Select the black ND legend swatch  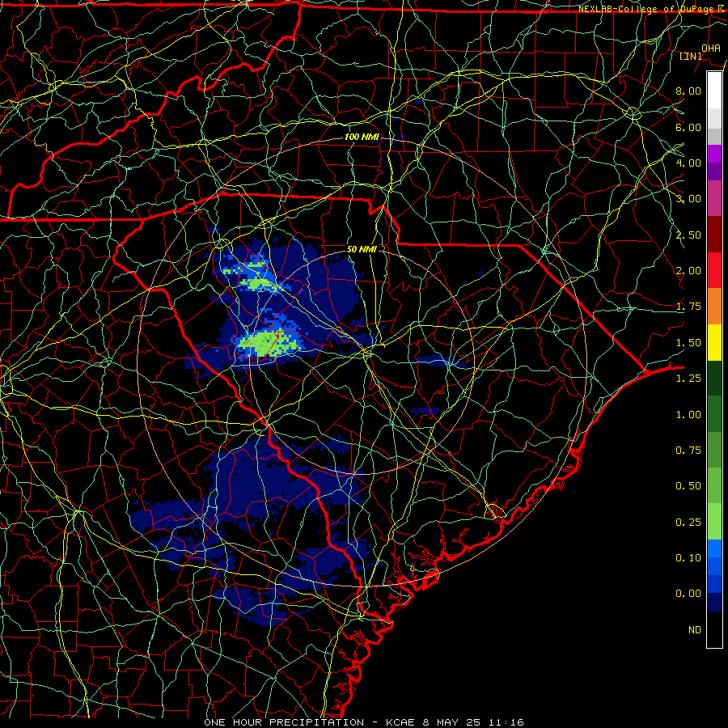point(714,629)
